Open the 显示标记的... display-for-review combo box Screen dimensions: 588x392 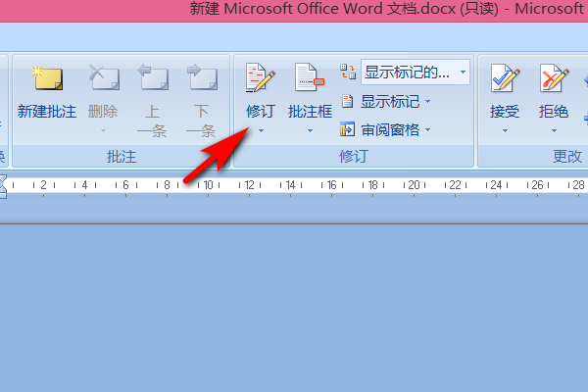[416, 72]
